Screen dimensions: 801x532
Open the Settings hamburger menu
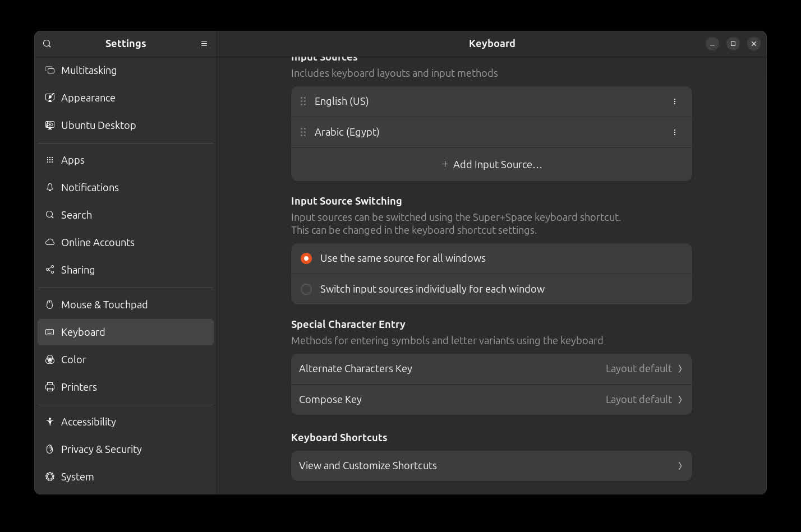click(x=204, y=44)
